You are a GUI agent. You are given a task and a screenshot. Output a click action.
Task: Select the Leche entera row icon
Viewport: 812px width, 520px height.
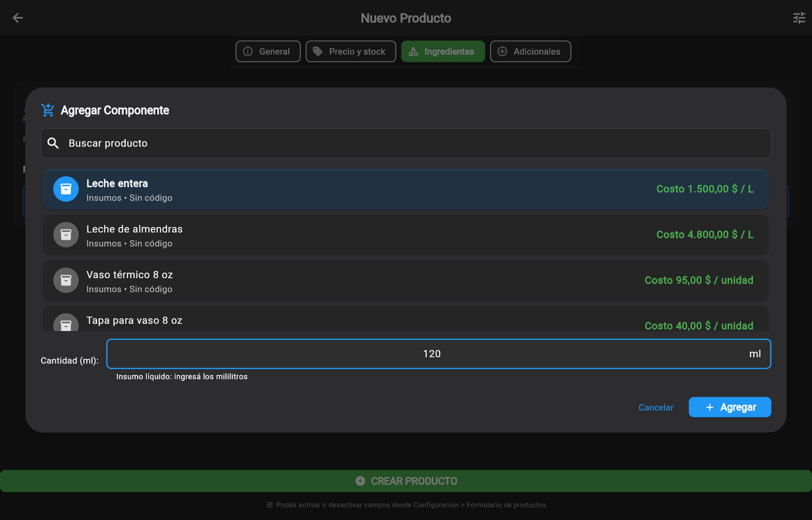click(x=66, y=189)
